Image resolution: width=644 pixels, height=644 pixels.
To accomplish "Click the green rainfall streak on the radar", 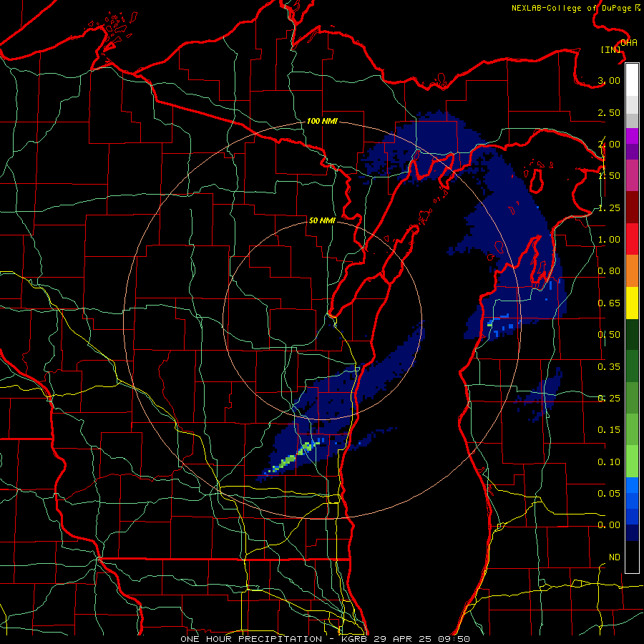I will pos(291,458).
